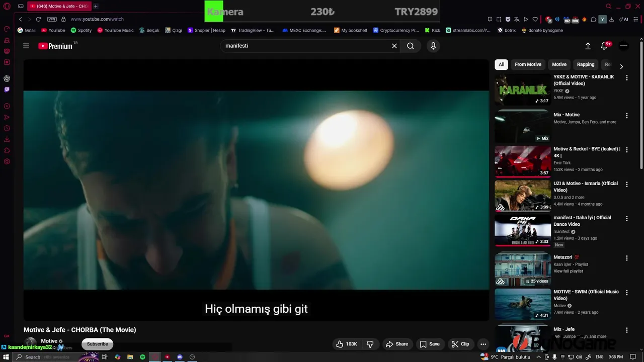Select the 'Motive' filter chip
This screenshot has width=644, height=362.
(x=559, y=64)
